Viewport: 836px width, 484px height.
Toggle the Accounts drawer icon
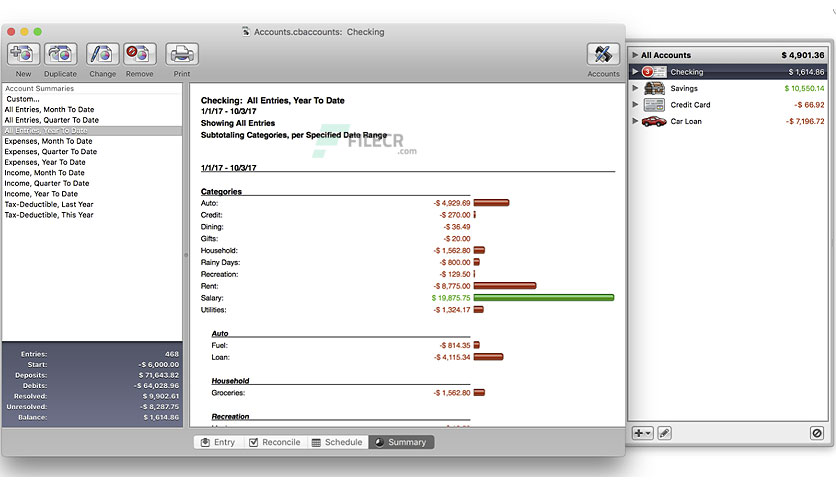(x=604, y=54)
